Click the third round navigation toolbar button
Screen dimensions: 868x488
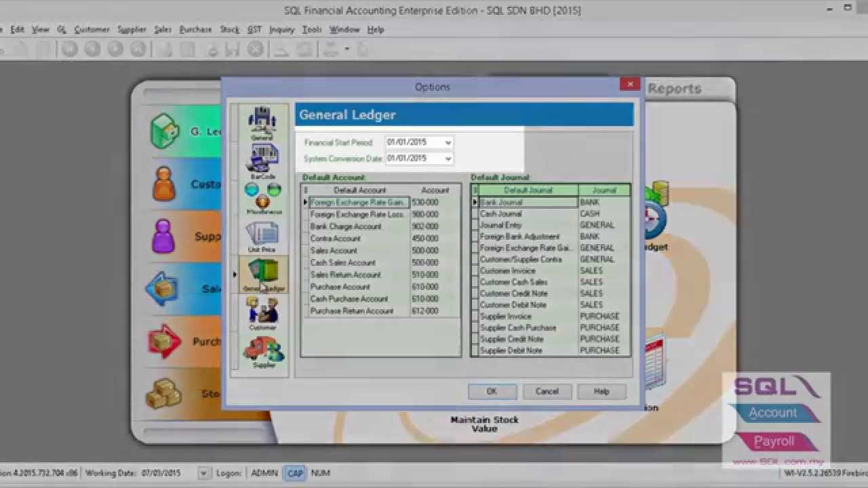tap(115, 49)
